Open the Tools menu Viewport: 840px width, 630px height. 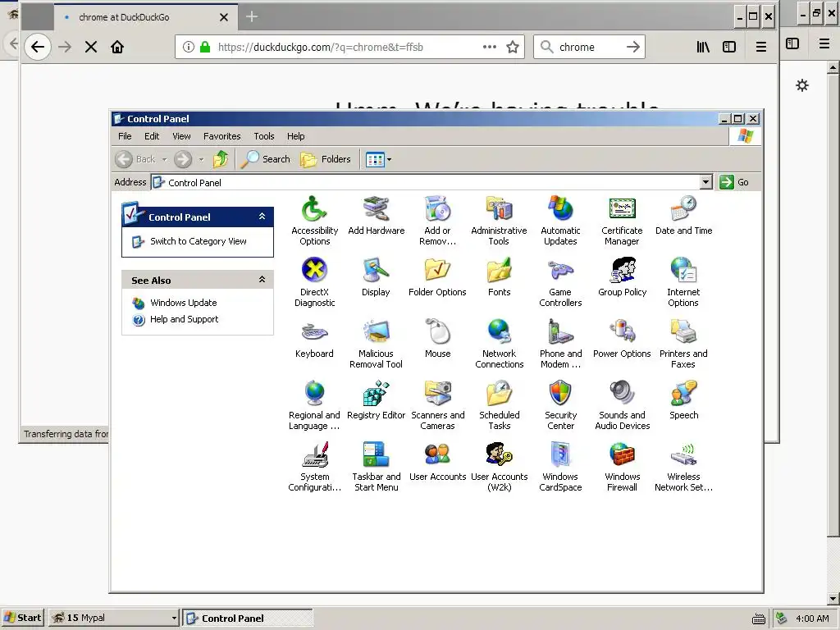coord(264,136)
